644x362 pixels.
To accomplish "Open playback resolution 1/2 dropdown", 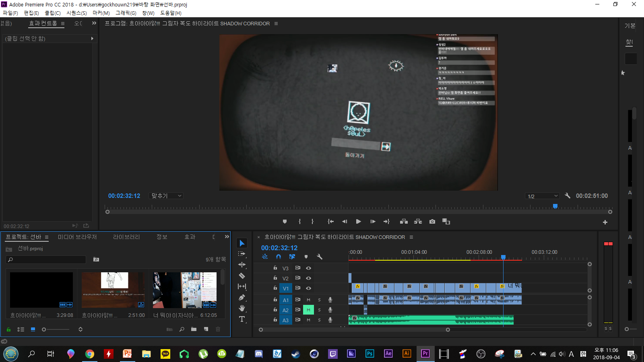I will click(x=543, y=196).
